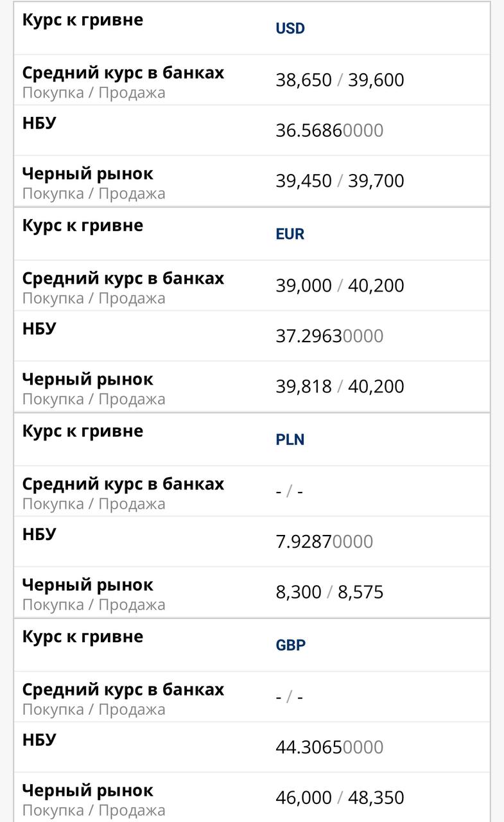Click PLN black market rate 8,300 / 8,575

click(329, 592)
